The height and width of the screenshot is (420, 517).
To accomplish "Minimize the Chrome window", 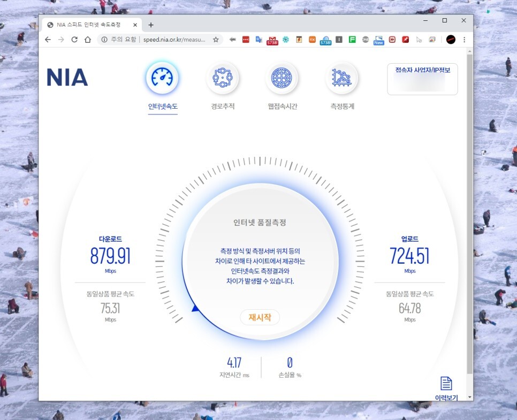I will 425,20.
